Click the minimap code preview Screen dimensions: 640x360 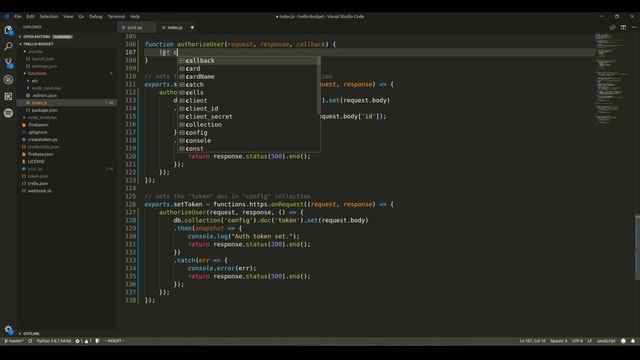[612, 80]
